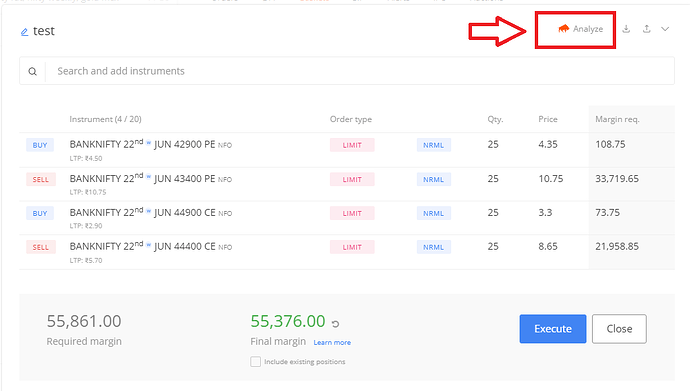Toggle LIMIT order type for 44400 CE

pos(352,247)
